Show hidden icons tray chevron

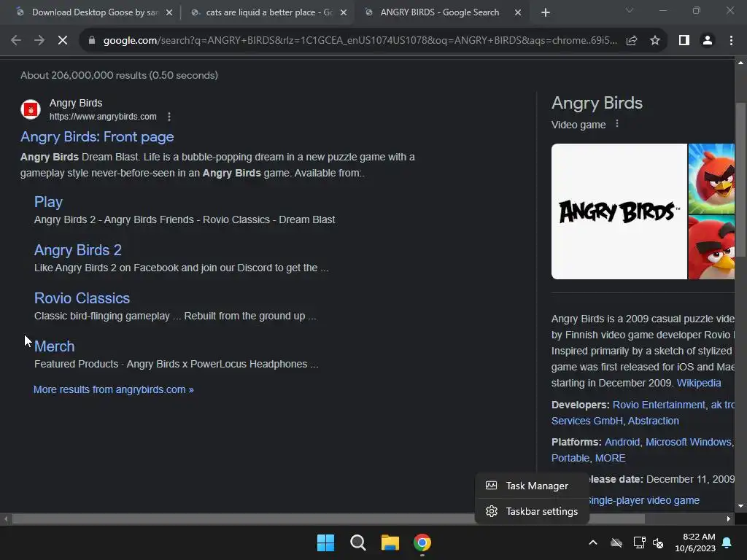593,542
